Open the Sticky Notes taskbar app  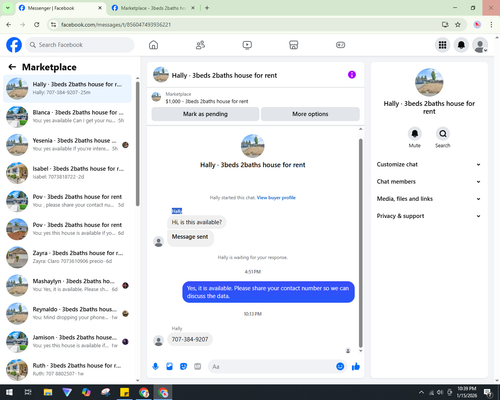[x=125, y=392]
